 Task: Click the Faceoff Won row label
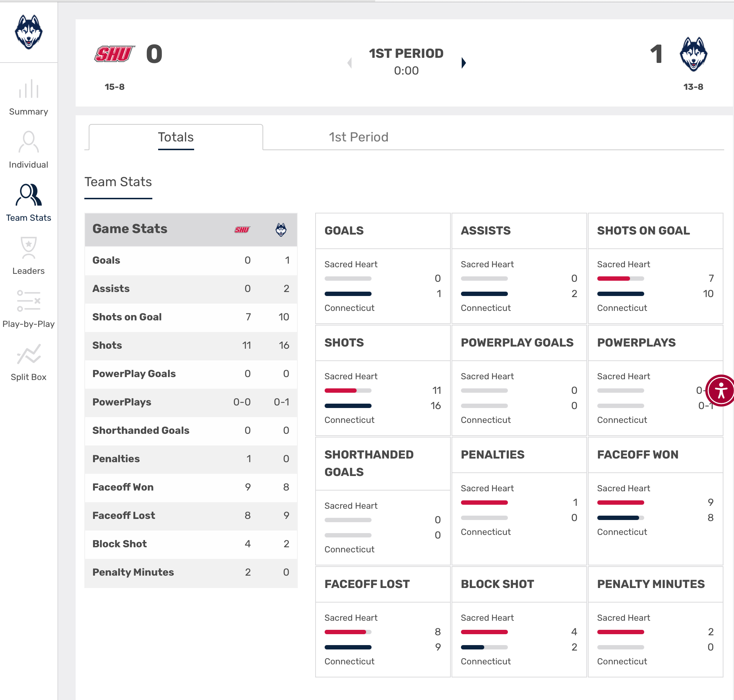pyautogui.click(x=123, y=487)
